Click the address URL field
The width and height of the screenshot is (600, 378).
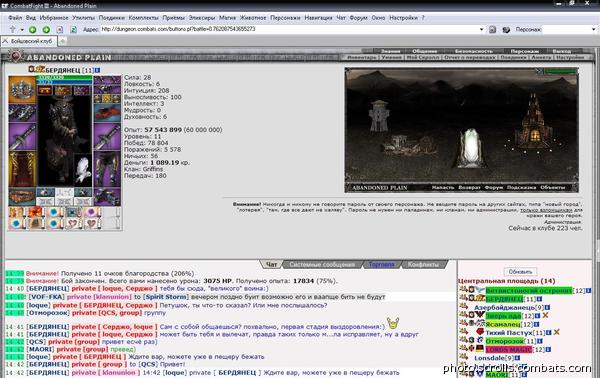[289, 29]
